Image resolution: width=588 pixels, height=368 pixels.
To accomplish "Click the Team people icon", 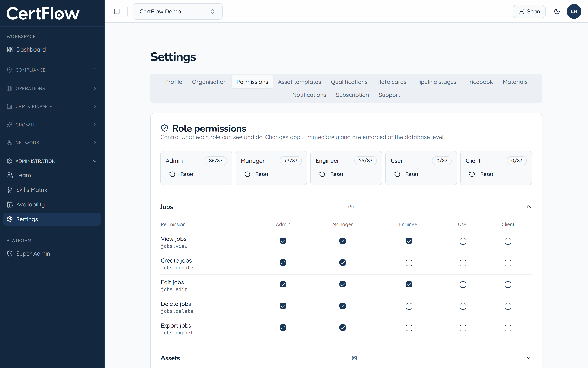I will pos(10,175).
